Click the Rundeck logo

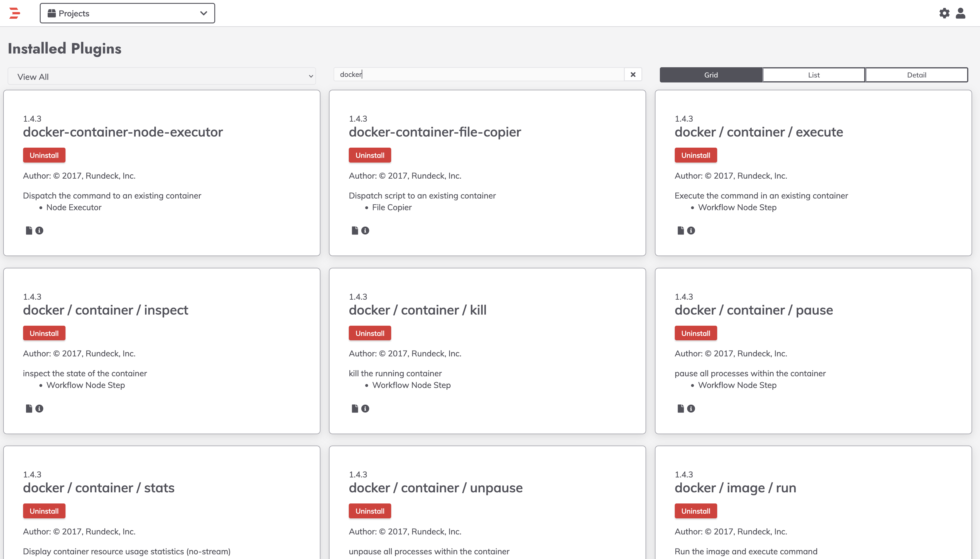[15, 13]
